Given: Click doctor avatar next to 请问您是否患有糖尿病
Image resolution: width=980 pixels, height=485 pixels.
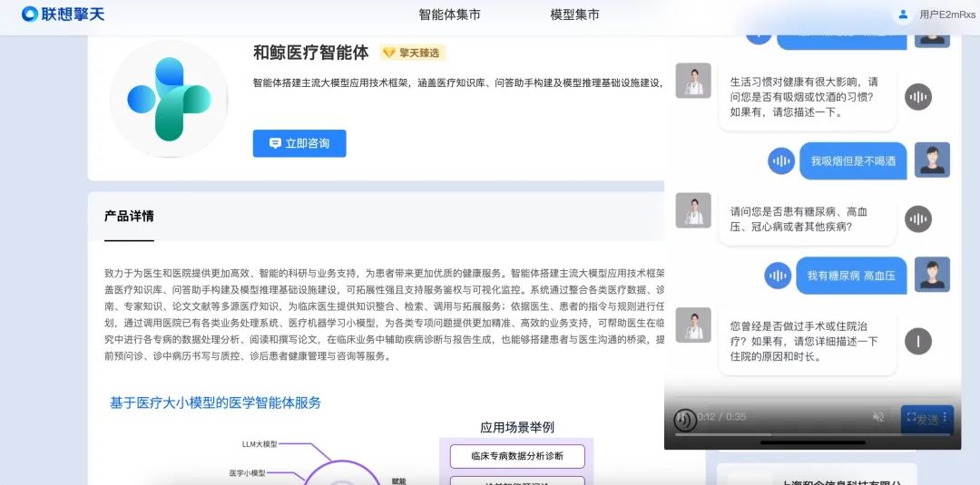Looking at the screenshot, I should [693, 209].
